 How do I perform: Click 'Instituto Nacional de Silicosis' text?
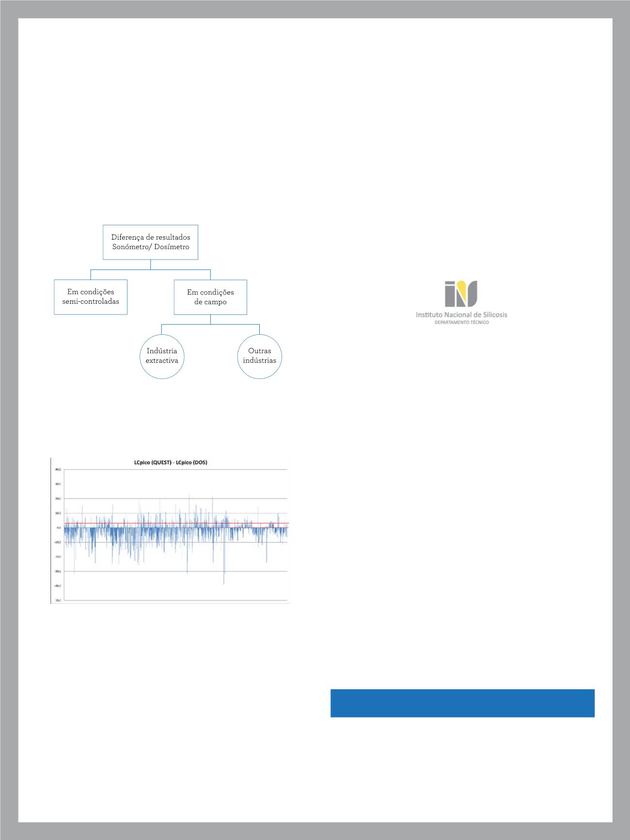pyautogui.click(x=461, y=314)
